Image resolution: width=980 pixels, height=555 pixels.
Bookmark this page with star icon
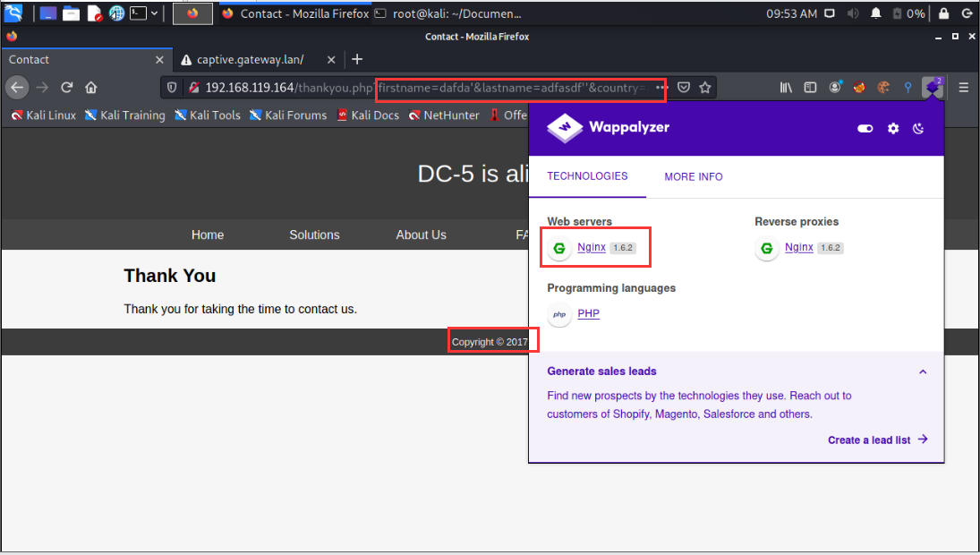705,88
